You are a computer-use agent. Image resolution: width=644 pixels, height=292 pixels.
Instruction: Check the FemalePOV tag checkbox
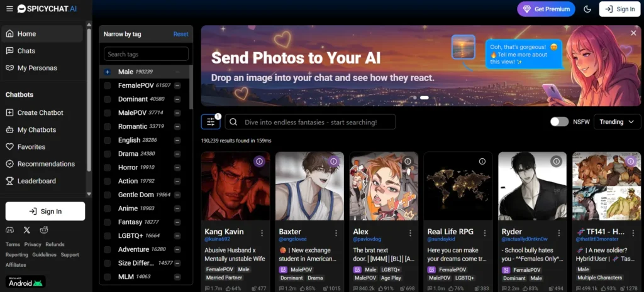pyautogui.click(x=107, y=85)
